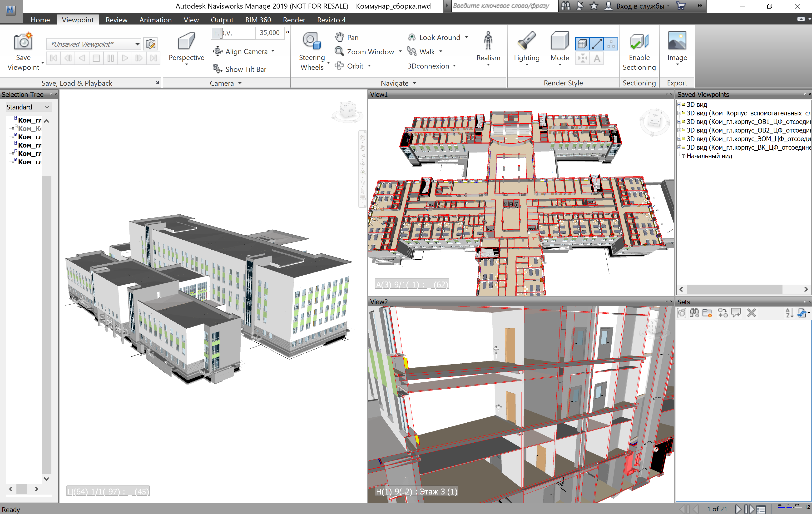Image resolution: width=812 pixels, height=514 pixels.
Task: Click the Enable Sectioning icon
Action: 639,42
